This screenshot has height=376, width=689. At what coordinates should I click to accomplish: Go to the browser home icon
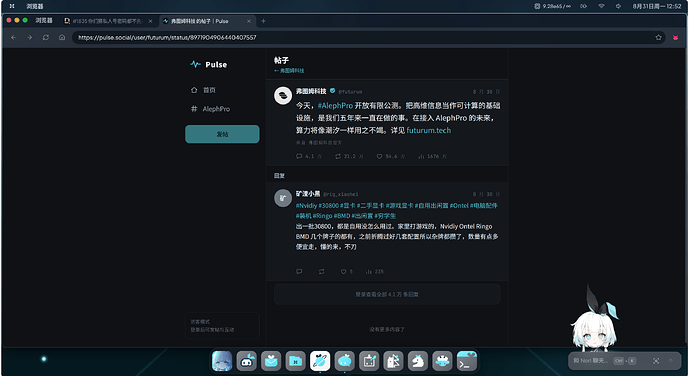(x=62, y=38)
